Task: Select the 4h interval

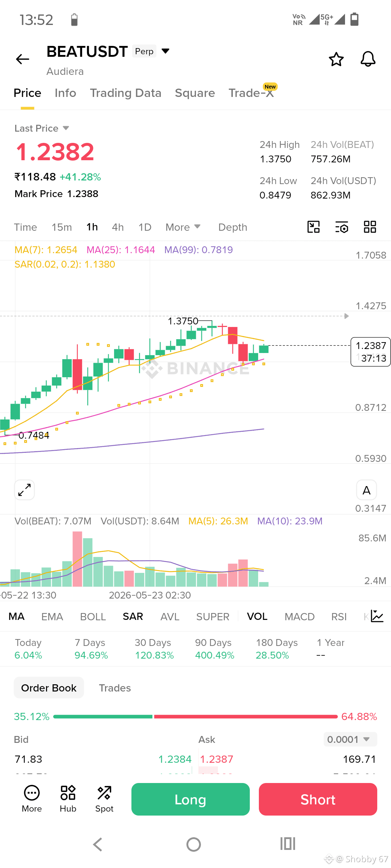Action: 118,227
